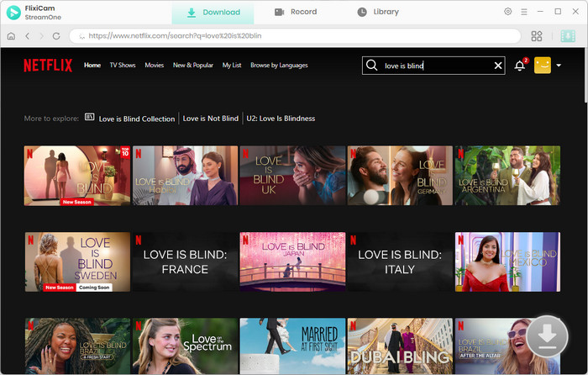Image resolution: width=588 pixels, height=375 pixels.
Task: Select the Married at First Sight thumbnail
Action: tap(292, 346)
